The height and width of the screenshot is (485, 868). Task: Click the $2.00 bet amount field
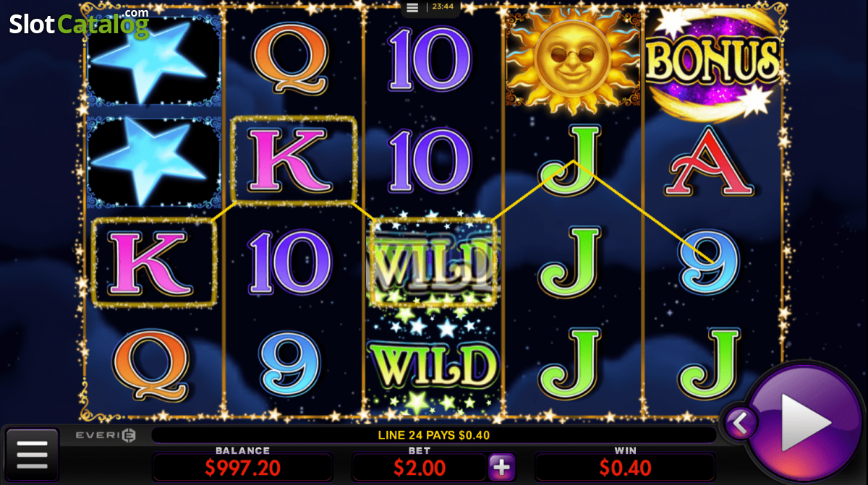click(419, 468)
